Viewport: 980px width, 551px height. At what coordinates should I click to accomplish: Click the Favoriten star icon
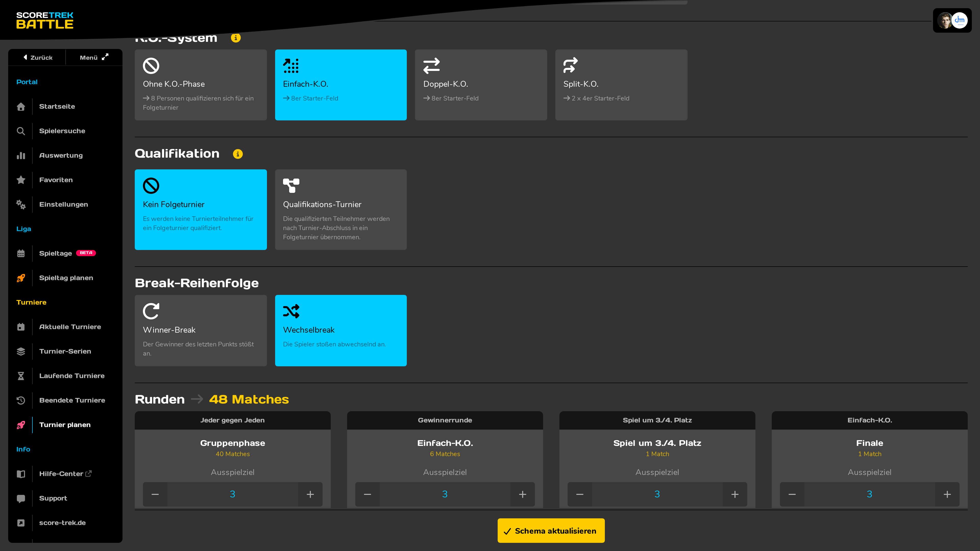pos(21,180)
